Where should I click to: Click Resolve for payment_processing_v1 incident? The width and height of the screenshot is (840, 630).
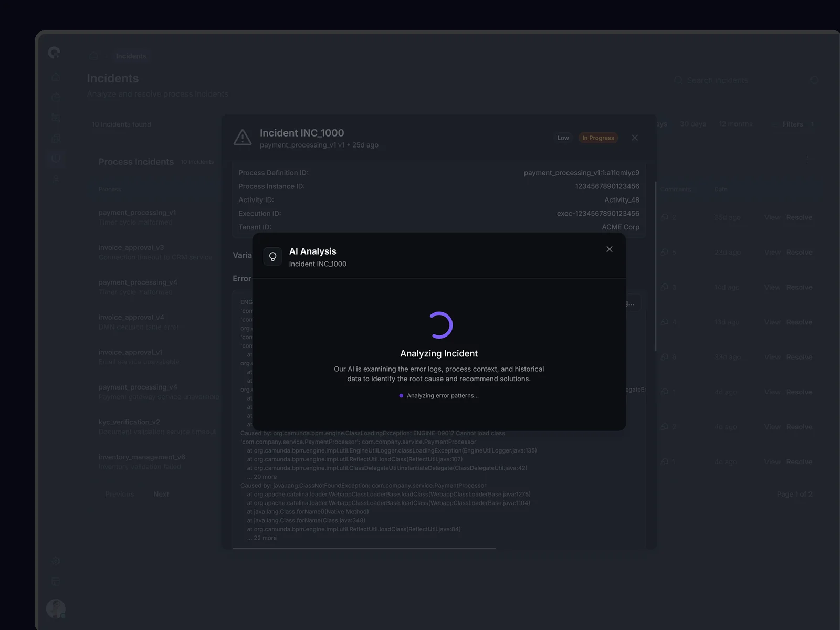point(799,217)
